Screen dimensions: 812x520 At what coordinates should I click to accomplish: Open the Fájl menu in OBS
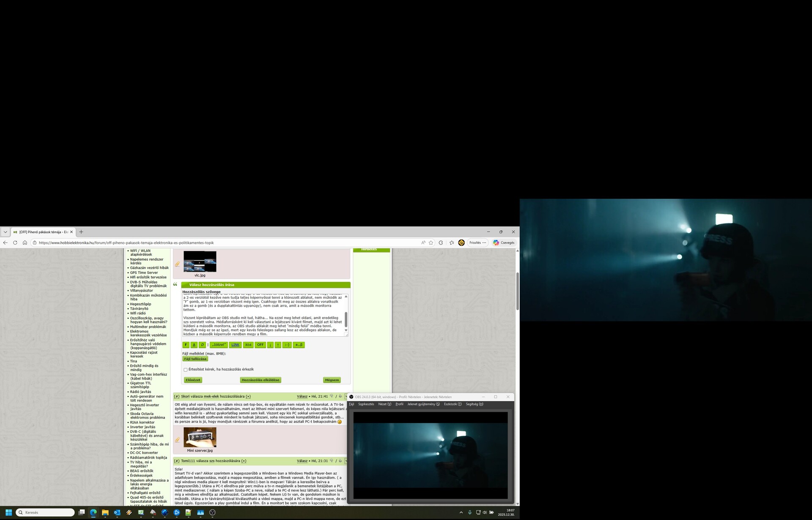click(351, 404)
